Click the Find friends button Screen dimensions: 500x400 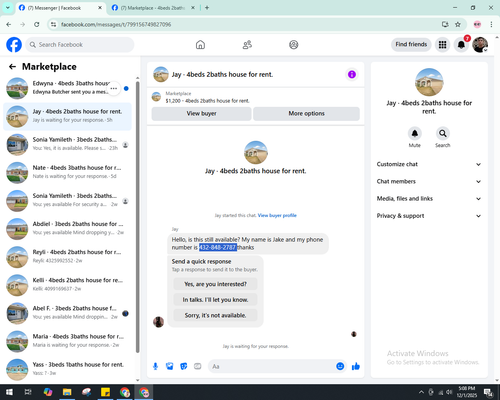point(411,44)
